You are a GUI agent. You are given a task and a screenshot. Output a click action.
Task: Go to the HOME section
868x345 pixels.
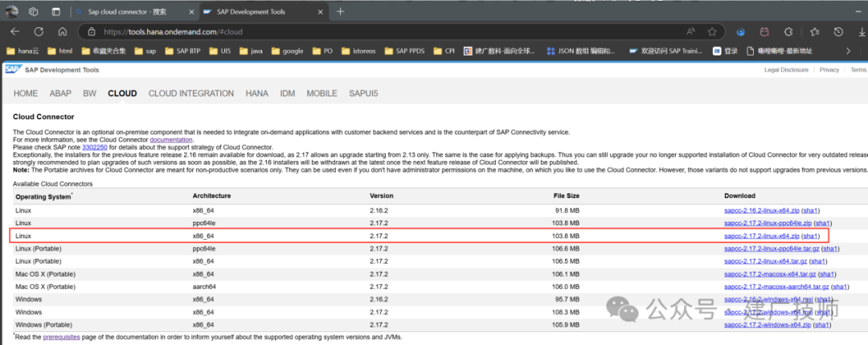(26, 93)
